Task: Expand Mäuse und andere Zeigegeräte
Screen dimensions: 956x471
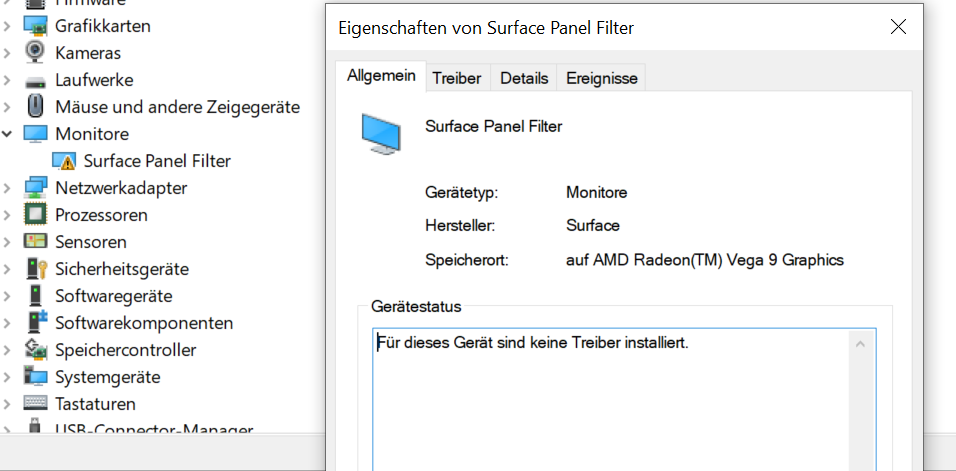Action: click(x=7, y=107)
